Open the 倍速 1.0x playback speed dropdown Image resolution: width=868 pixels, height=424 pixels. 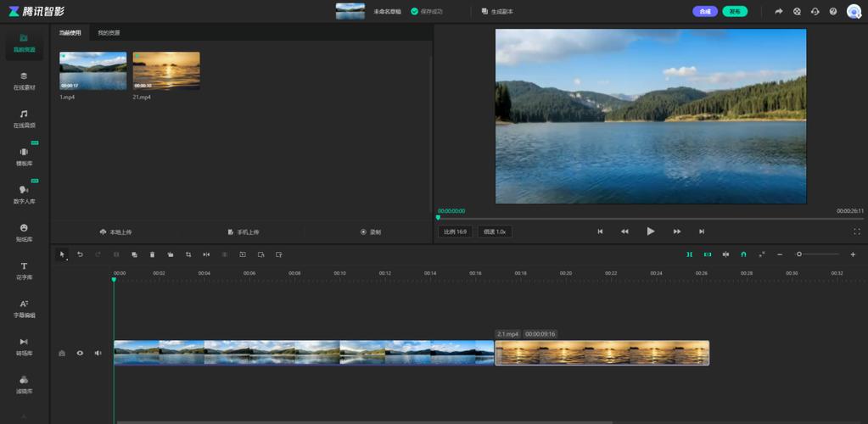pyautogui.click(x=495, y=232)
